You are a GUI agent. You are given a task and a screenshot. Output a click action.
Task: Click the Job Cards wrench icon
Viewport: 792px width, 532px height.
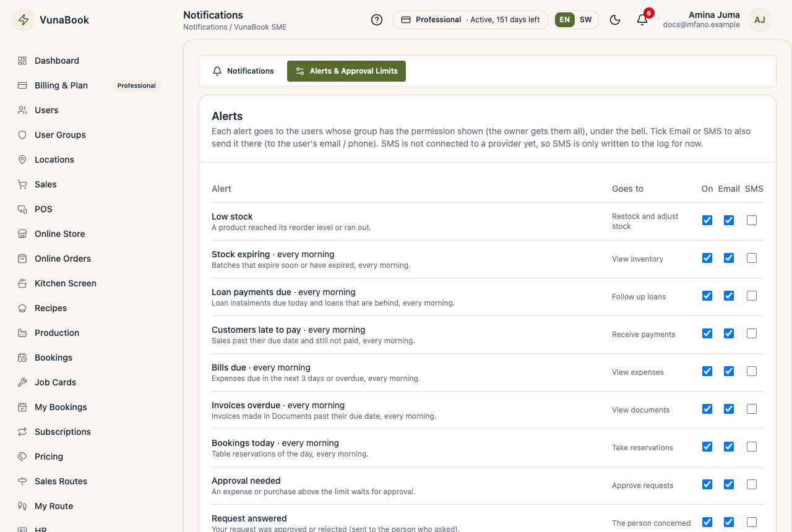coord(22,382)
